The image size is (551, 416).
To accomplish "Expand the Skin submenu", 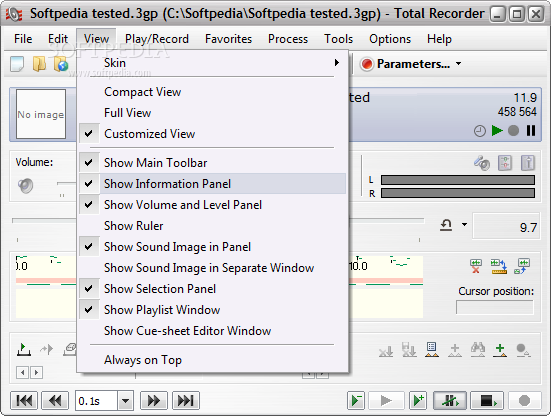I will [212, 63].
